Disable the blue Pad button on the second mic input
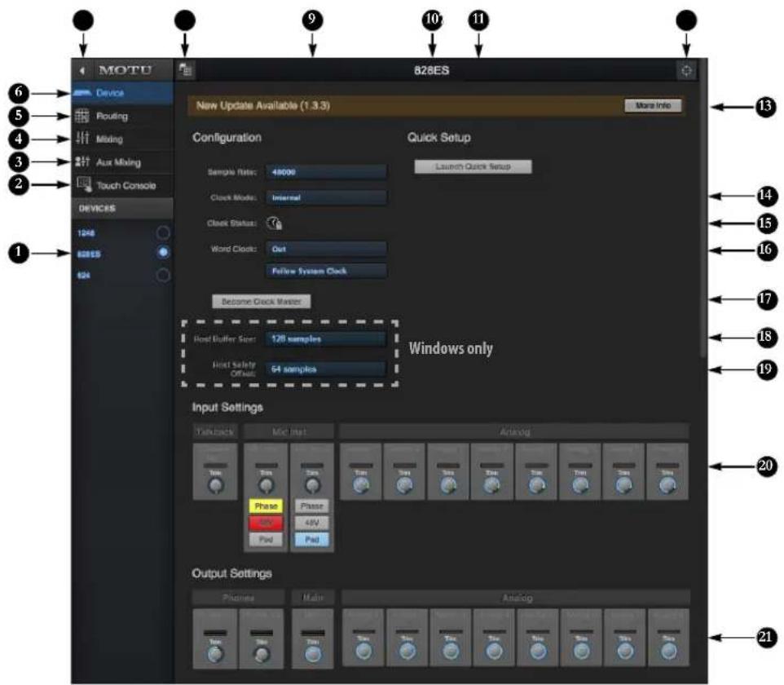 311,539
